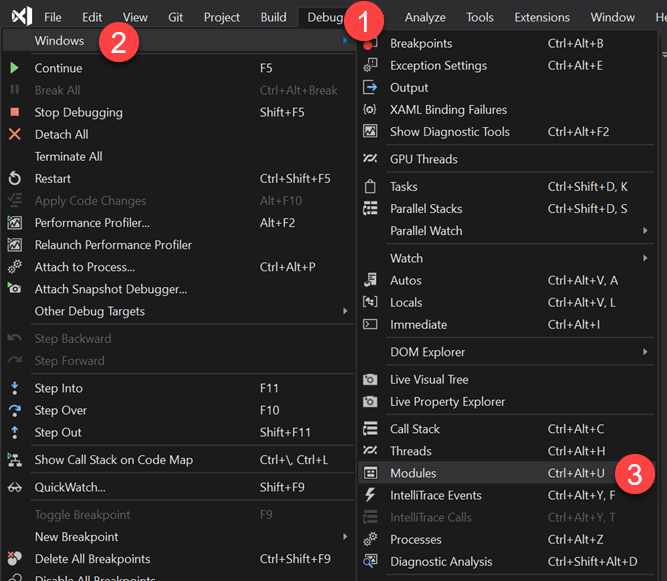
Task: Click the Visual Studio logo icon
Action: tap(20, 17)
